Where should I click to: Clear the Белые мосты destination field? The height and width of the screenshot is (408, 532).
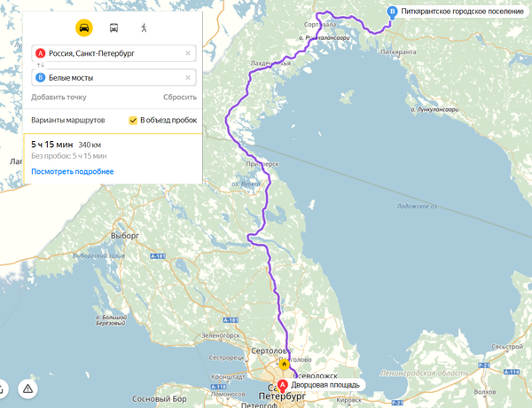tap(188, 78)
